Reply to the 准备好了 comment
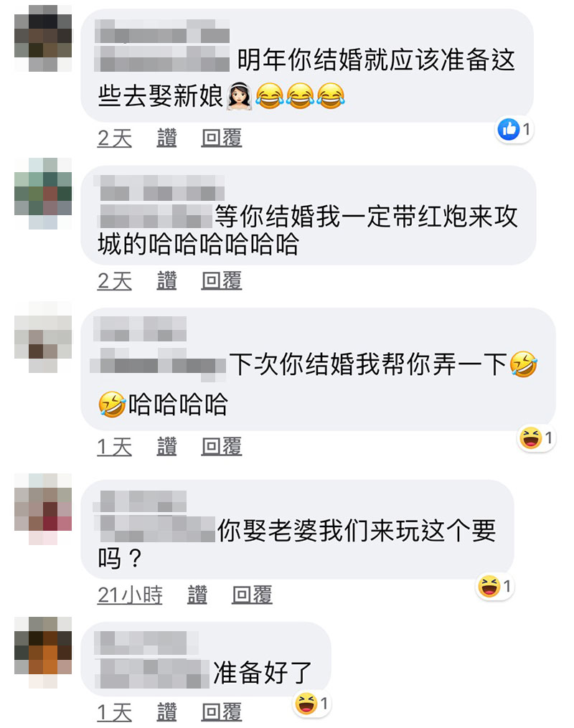574x728 pixels. (x=222, y=712)
